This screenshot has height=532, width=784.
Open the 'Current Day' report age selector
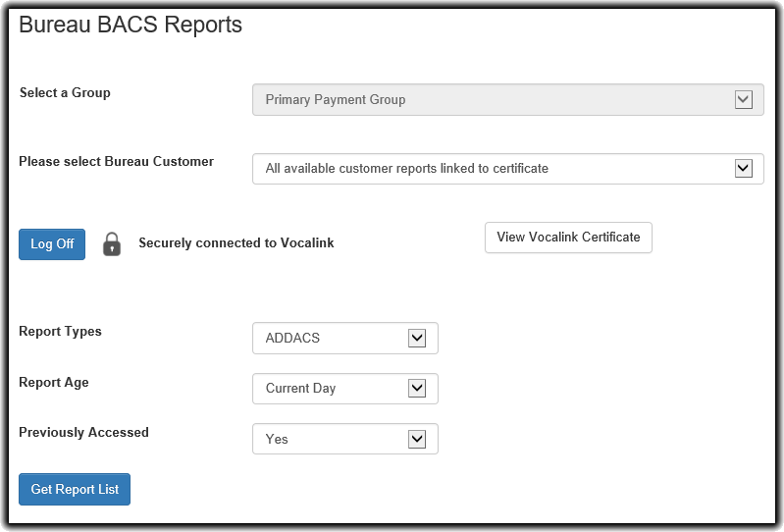click(x=334, y=389)
